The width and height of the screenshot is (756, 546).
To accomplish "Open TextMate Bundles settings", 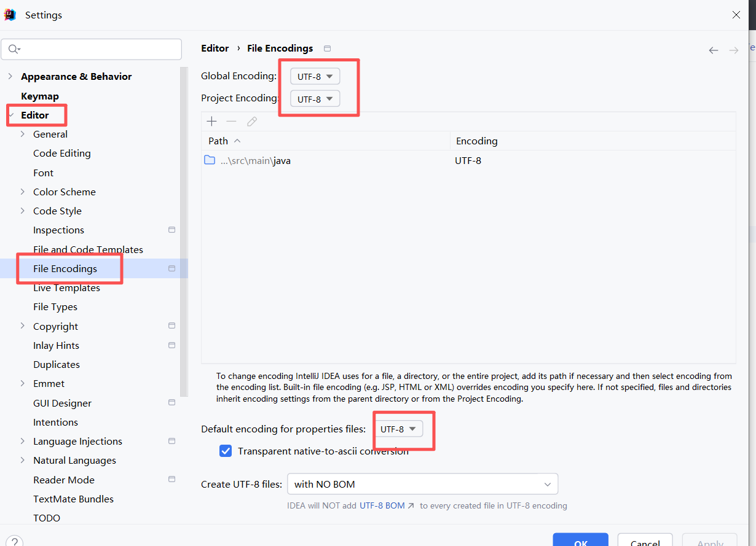I will pyautogui.click(x=73, y=499).
